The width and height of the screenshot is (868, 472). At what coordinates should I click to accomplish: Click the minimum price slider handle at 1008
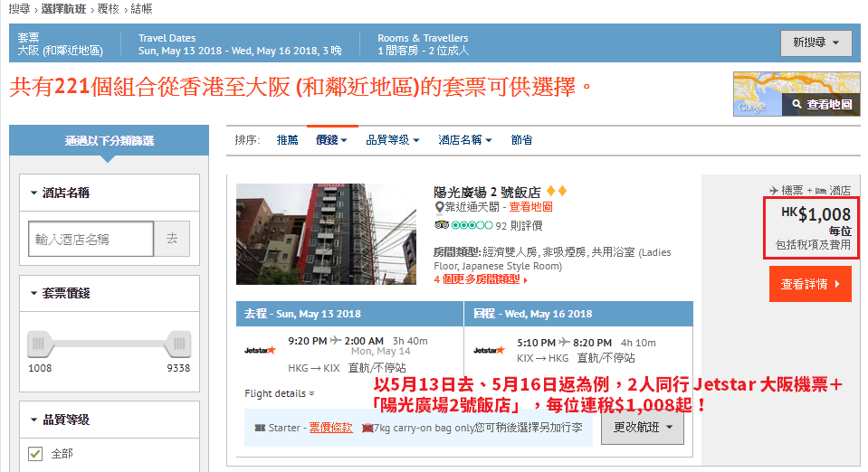coord(40,344)
